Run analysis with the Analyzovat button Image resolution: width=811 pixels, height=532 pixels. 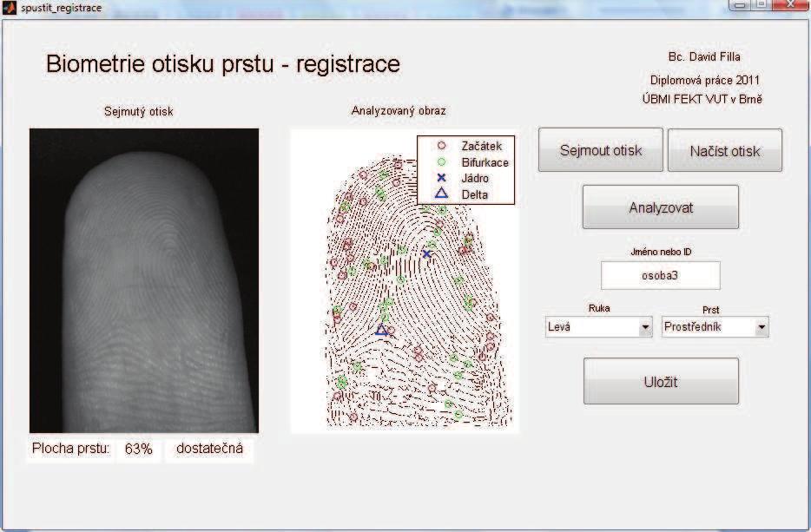point(661,207)
